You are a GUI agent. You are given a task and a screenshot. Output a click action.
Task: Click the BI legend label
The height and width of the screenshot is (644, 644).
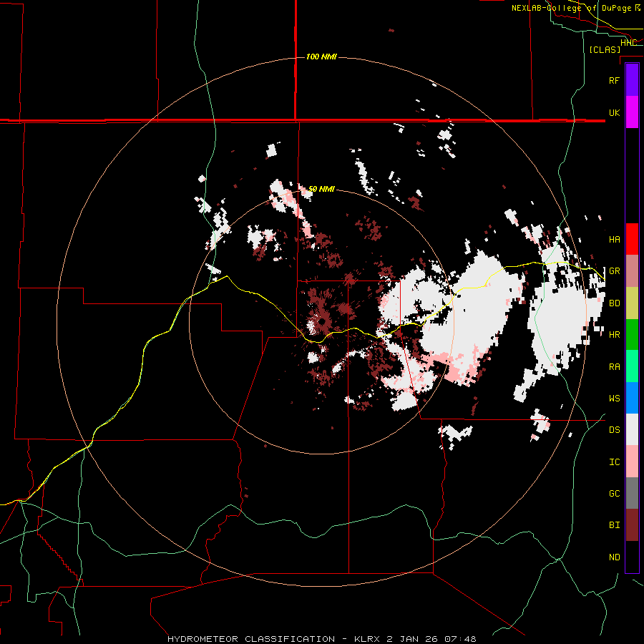coord(614,525)
